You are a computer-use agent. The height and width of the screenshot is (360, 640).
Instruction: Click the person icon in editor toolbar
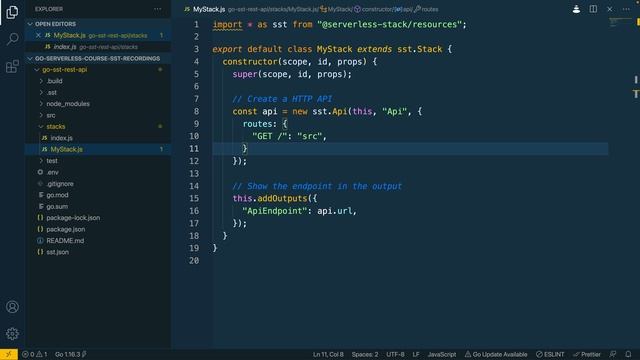(x=576, y=9)
